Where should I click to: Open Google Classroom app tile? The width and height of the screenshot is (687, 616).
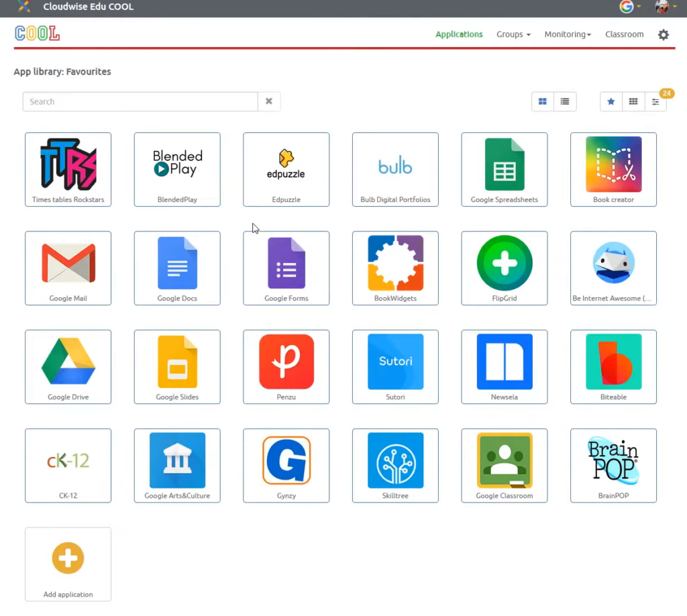pos(504,465)
